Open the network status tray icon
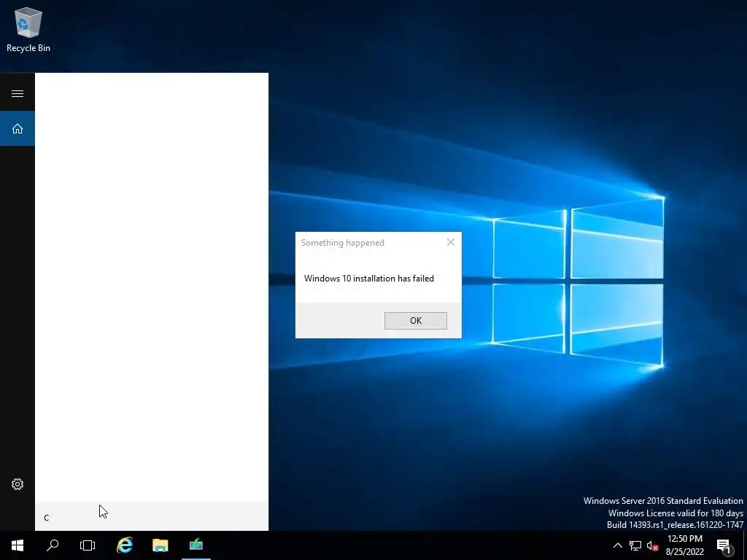 coord(635,545)
